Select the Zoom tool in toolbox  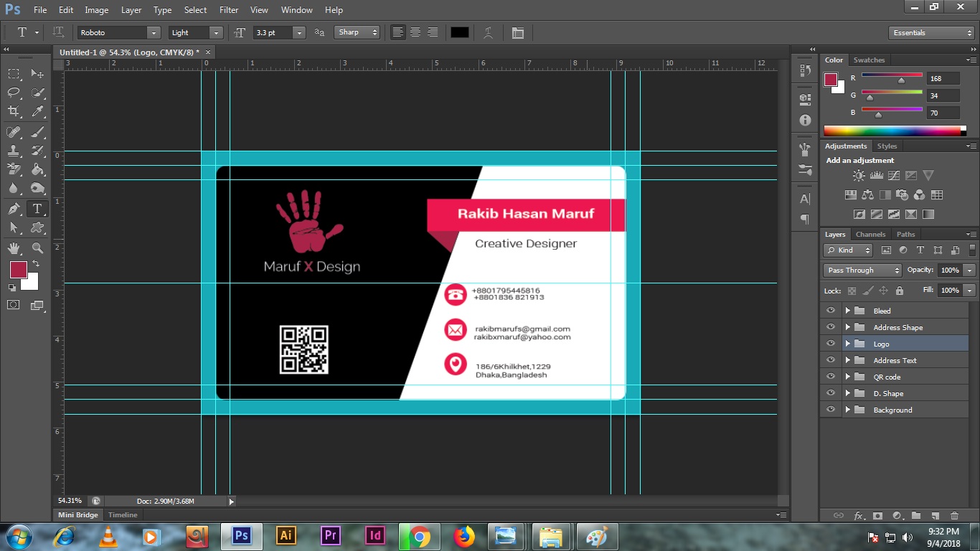pyautogui.click(x=37, y=248)
